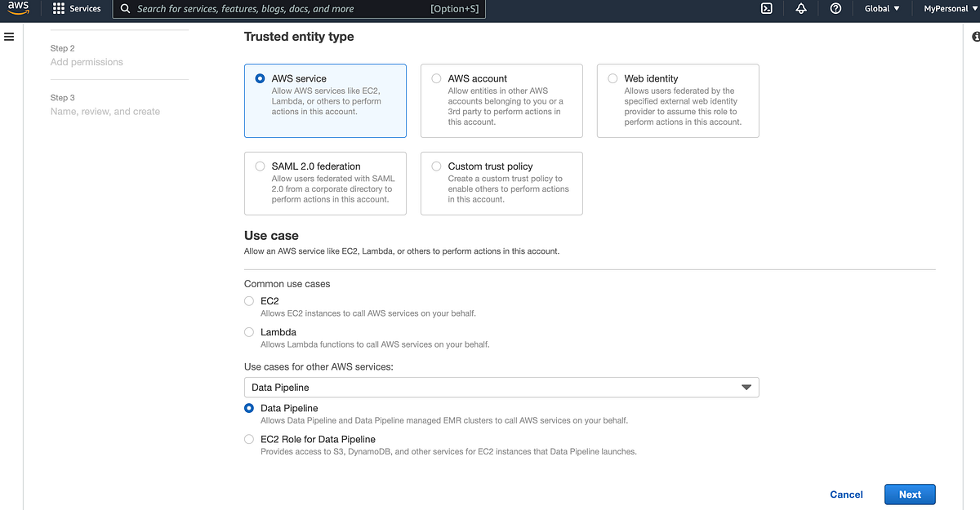
Task: Open AWS CloudShell from the terminal icon
Action: click(x=766, y=9)
